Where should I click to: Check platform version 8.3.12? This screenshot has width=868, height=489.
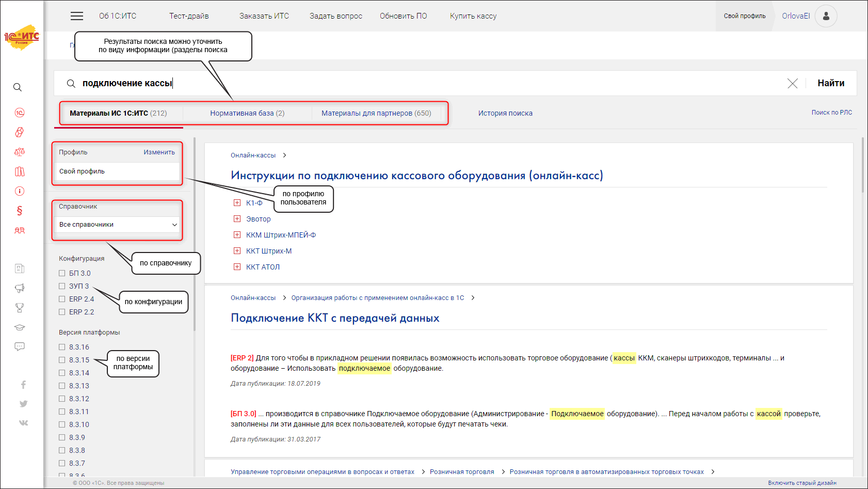pyautogui.click(x=62, y=399)
